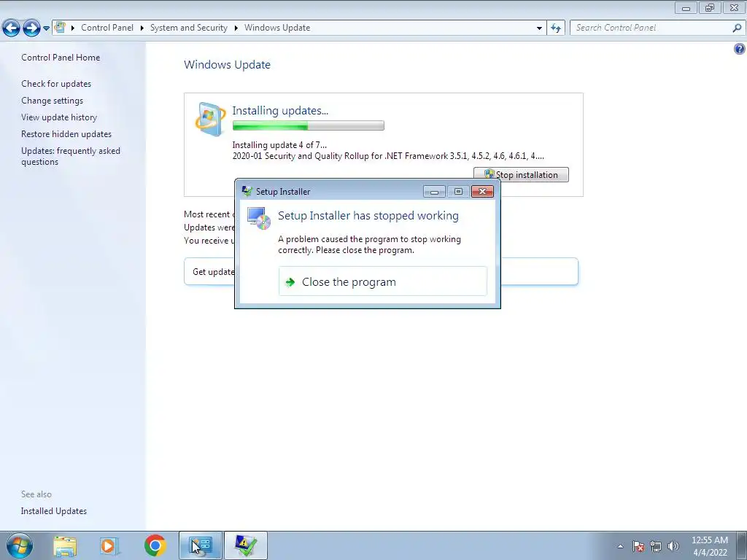Open Installed Updates link
Screen dimensions: 747x560
54,511
